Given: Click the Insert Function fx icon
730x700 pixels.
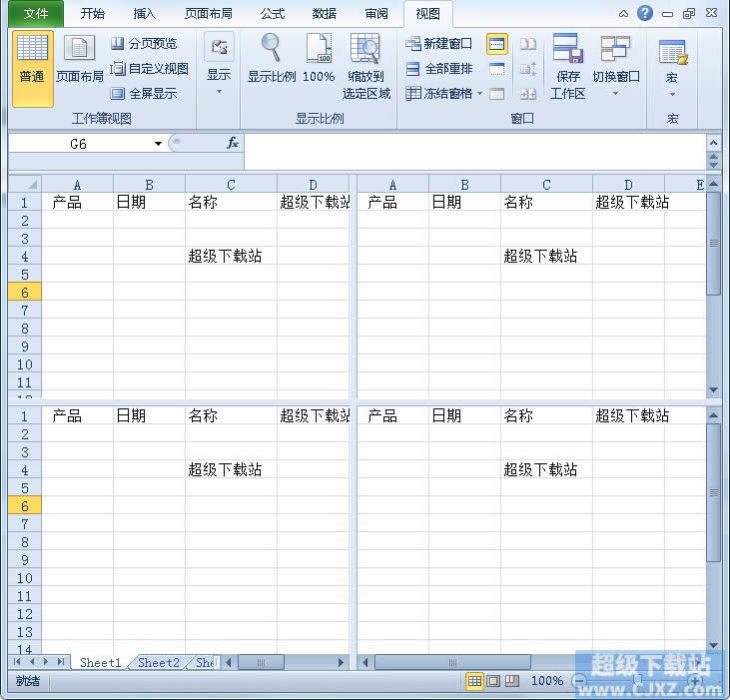Looking at the screenshot, I should tap(233, 144).
